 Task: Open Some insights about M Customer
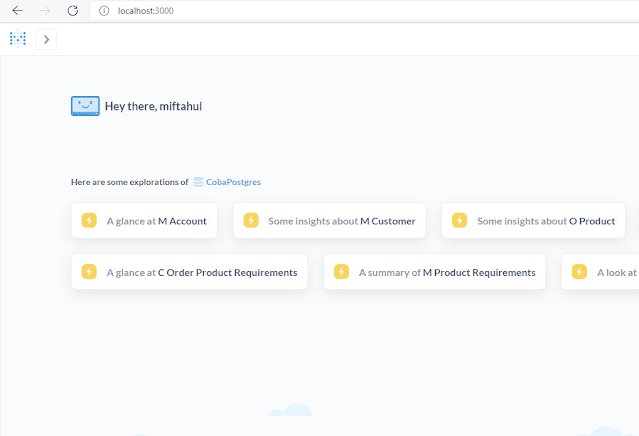coord(329,220)
